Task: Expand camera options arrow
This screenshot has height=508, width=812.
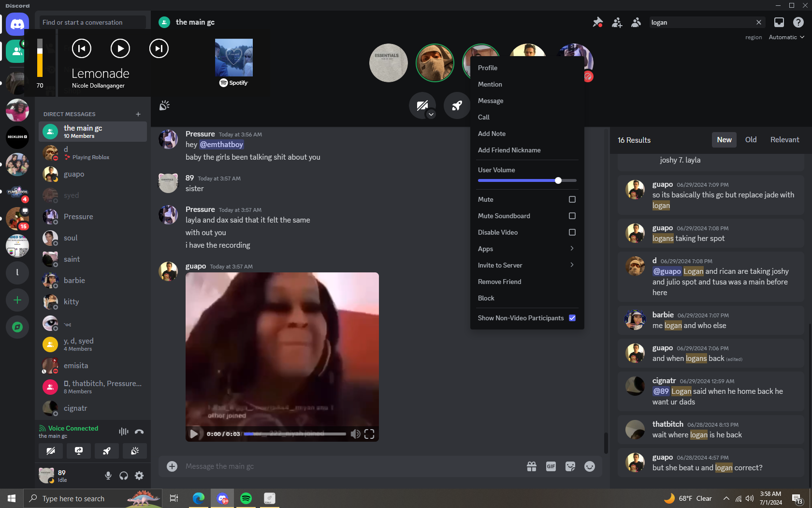Action: [x=431, y=115]
